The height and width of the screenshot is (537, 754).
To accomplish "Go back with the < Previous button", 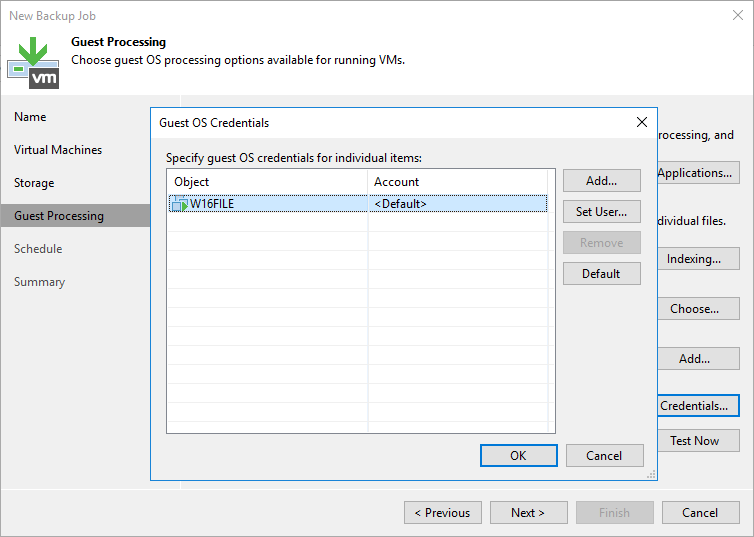I will click(x=443, y=513).
